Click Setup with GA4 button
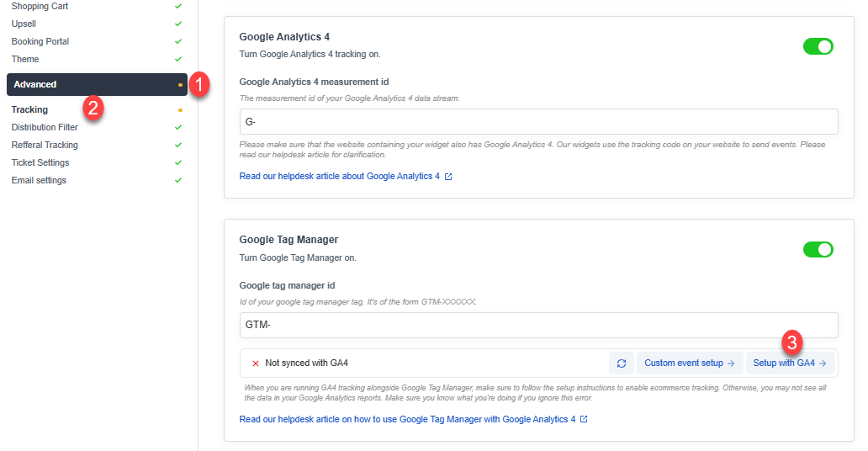This screenshot has height=451, width=868. (x=789, y=363)
